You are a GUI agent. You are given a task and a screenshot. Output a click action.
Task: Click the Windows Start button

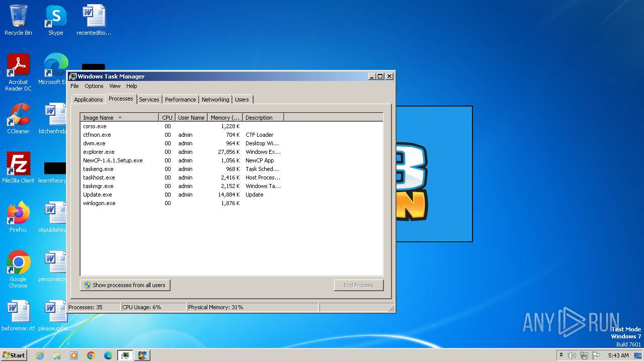click(x=14, y=355)
